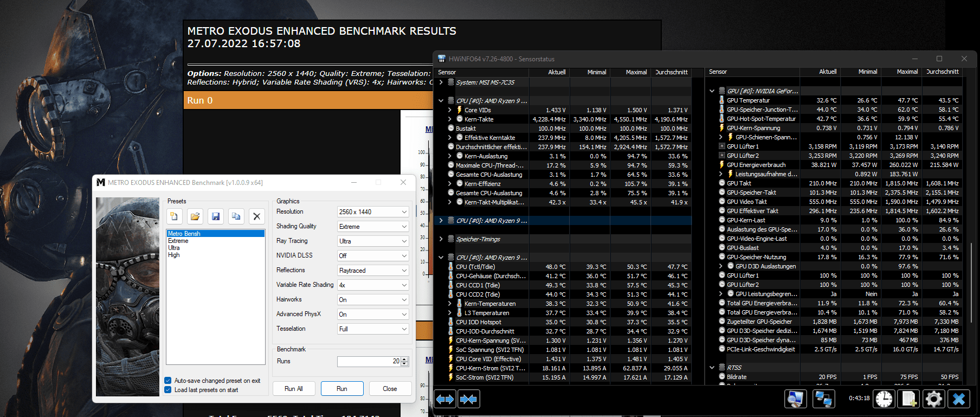Open the Hairworks dropdown
Viewport: 980px width, 417px height.
(x=373, y=300)
